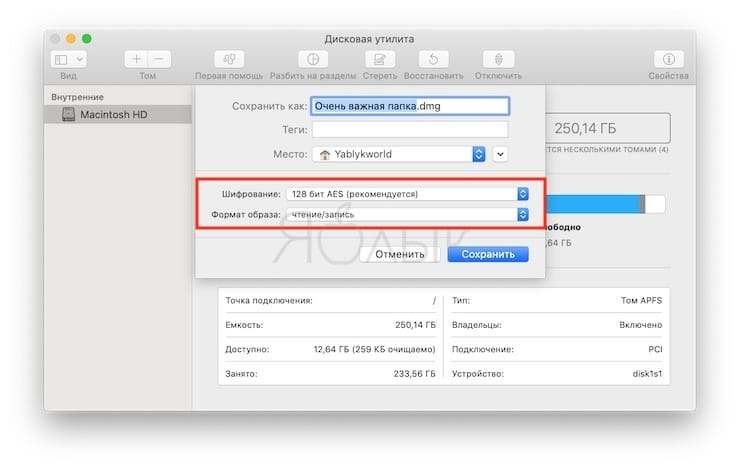
Task: Select the Partition toolbar icon
Action: (x=313, y=59)
